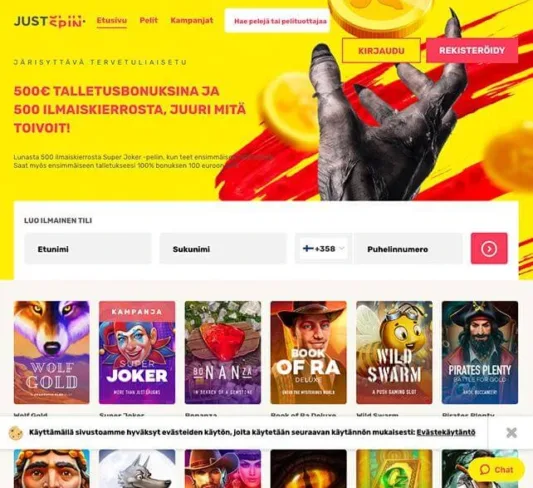
Task: Go to Pelit menu item
Action: 149,20
